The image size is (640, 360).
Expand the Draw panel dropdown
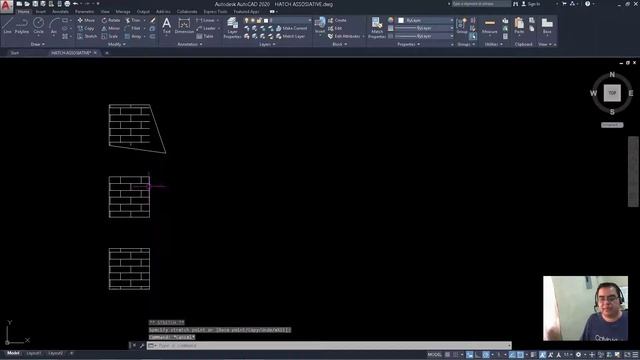[x=38, y=44]
